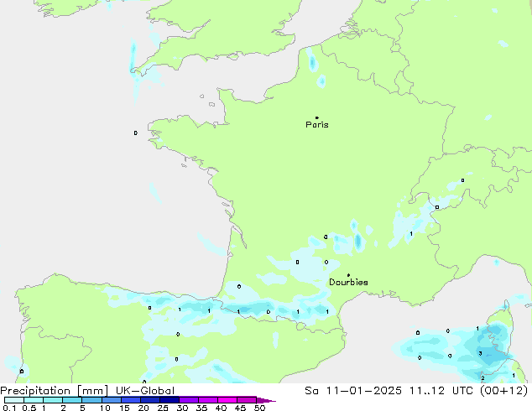
Task: Click the legend value '40'
Action: [221, 408]
